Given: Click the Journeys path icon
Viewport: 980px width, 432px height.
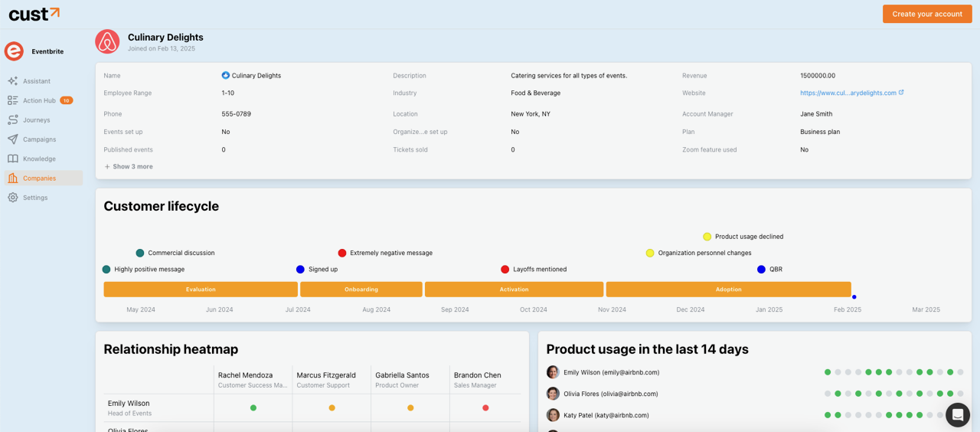Looking at the screenshot, I should [x=13, y=120].
